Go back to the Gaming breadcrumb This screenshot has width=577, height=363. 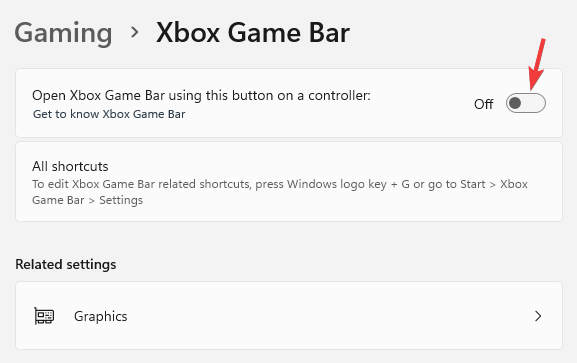[63, 33]
